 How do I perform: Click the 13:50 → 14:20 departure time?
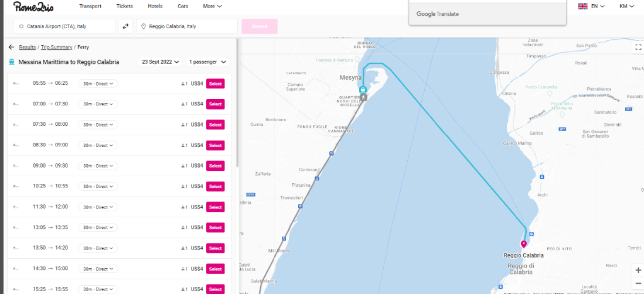click(50, 248)
